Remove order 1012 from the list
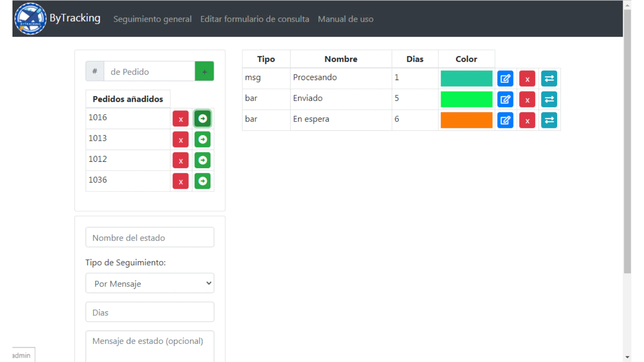 click(181, 160)
